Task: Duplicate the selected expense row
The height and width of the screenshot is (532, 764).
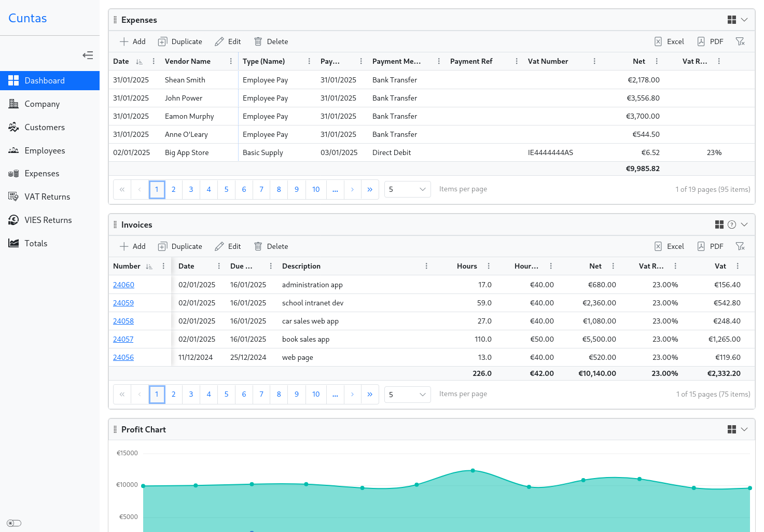Action: pos(180,41)
